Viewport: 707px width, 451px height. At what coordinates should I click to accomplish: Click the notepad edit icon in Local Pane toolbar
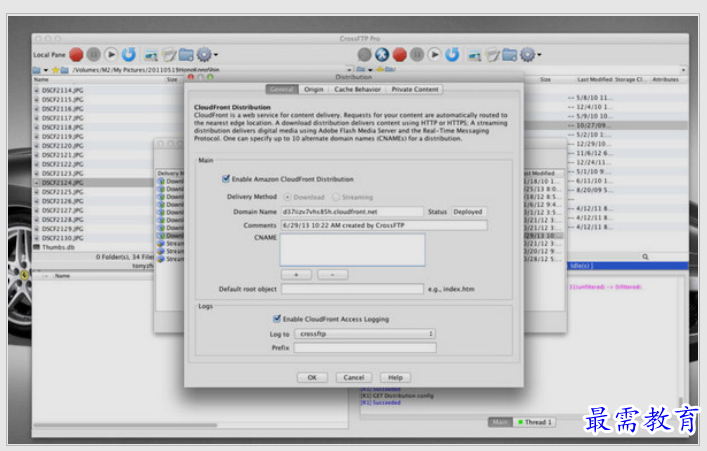pos(169,55)
